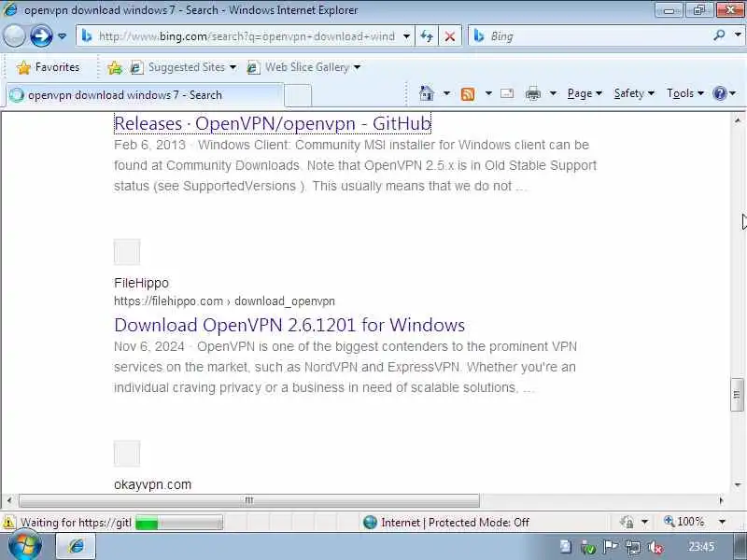Open the recent pages dropdown arrow

[x=62, y=36]
